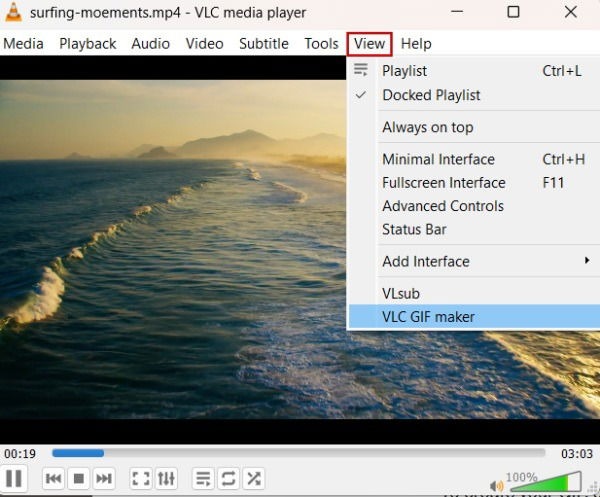Toggle loop repeat mode icon

click(228, 479)
